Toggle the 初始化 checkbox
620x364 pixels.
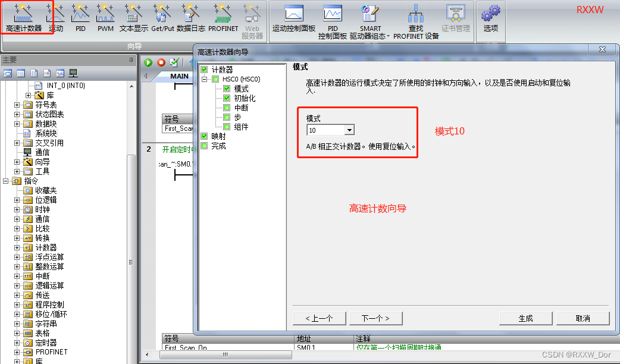point(227,98)
